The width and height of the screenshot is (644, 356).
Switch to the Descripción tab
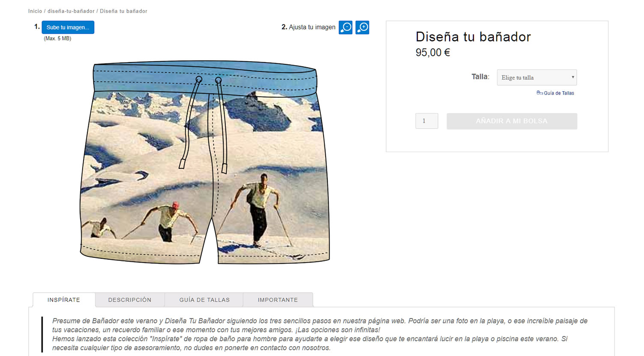tap(130, 300)
